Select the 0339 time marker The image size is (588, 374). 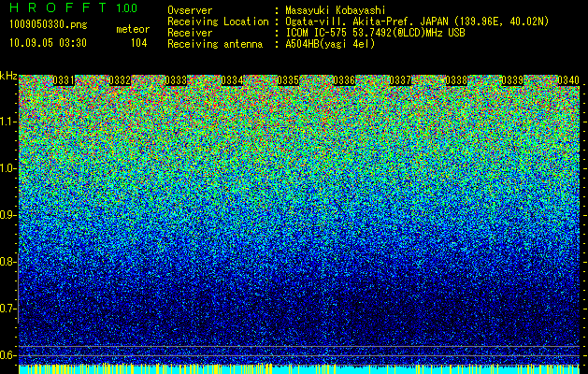512,80
